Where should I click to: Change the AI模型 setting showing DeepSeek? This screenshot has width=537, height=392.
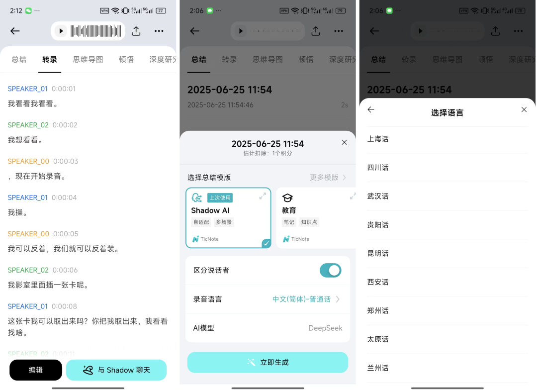pos(268,328)
